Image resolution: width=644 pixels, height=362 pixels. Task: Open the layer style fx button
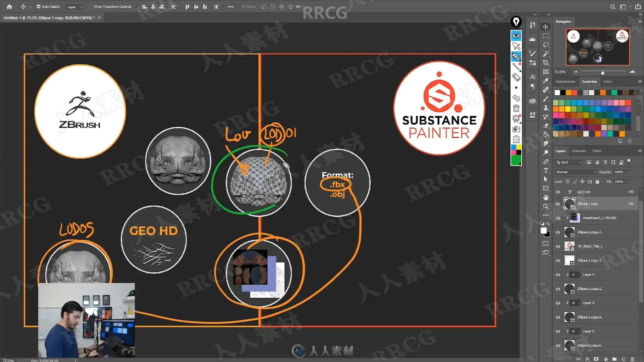coord(587,359)
